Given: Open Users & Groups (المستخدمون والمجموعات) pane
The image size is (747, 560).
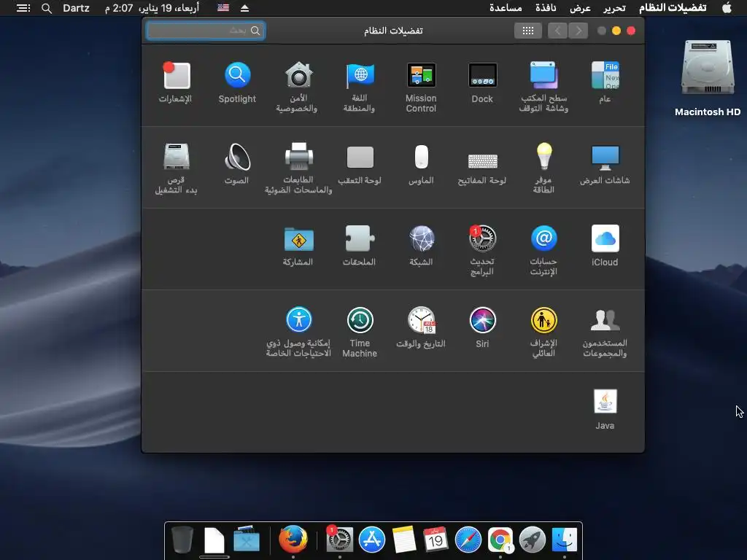Looking at the screenshot, I should (605, 332).
